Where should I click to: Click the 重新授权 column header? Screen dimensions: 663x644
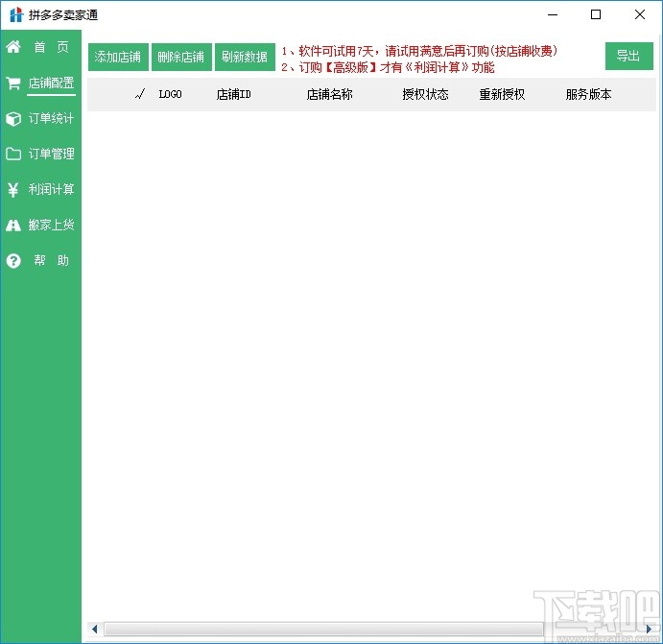[x=502, y=94]
